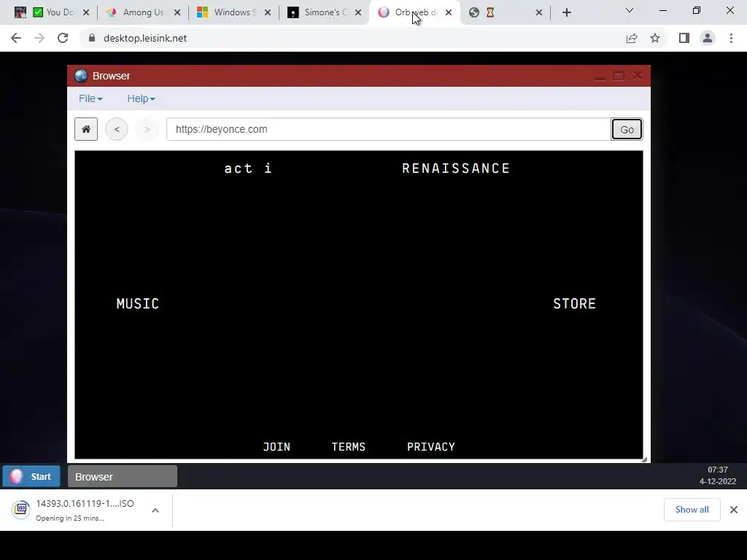The width and height of the screenshot is (747, 560).
Task: Click the home icon in inner Browser
Action: [86, 129]
